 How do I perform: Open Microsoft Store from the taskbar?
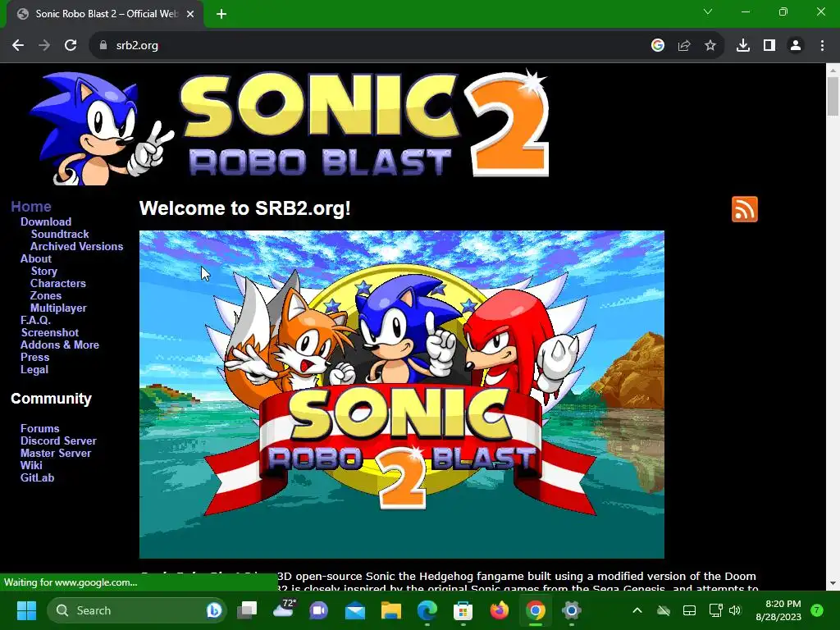(463, 610)
